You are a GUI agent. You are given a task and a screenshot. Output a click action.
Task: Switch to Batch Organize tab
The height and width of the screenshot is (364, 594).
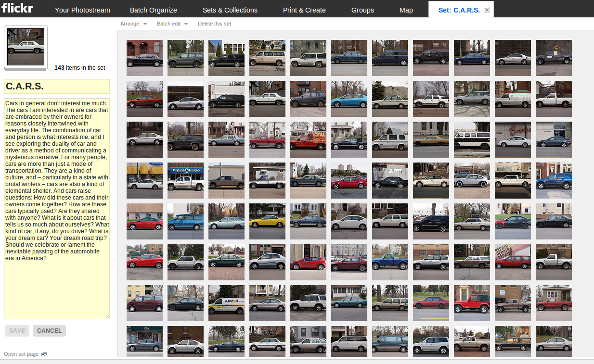pyautogui.click(x=154, y=10)
